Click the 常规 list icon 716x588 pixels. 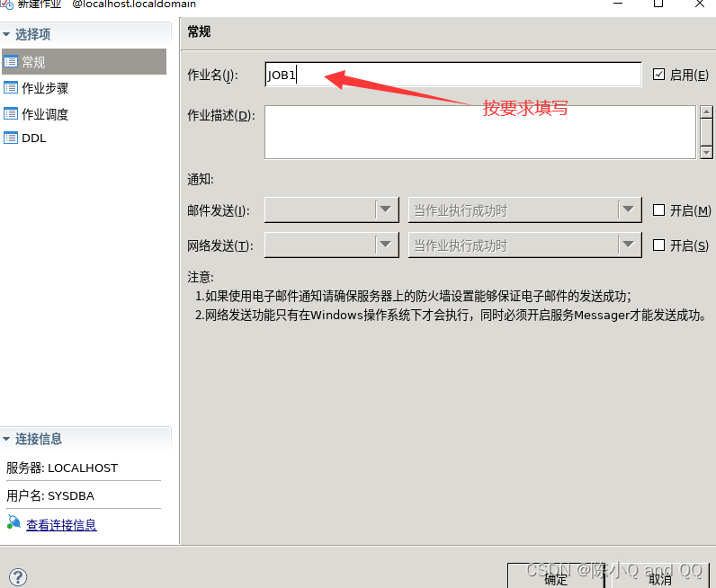tap(11, 62)
